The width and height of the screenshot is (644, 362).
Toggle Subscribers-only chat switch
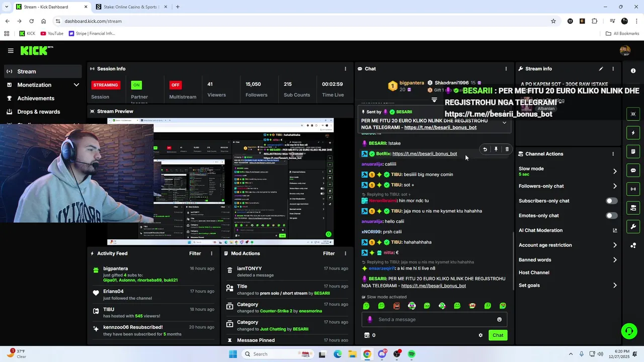click(x=611, y=201)
